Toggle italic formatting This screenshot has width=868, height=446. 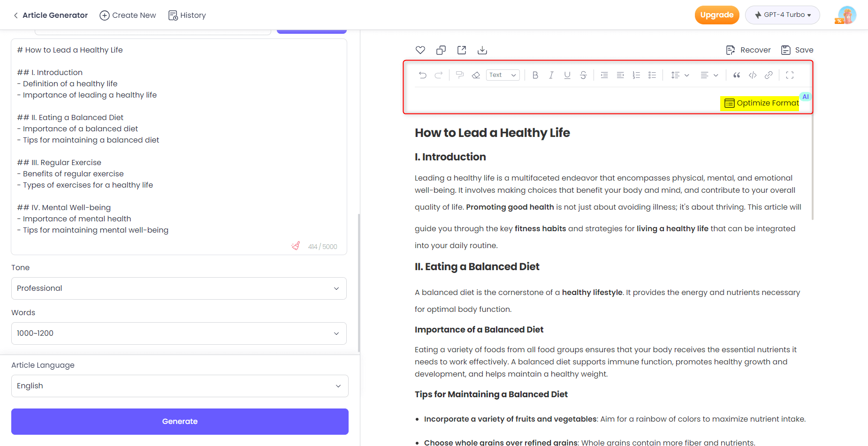tap(551, 75)
